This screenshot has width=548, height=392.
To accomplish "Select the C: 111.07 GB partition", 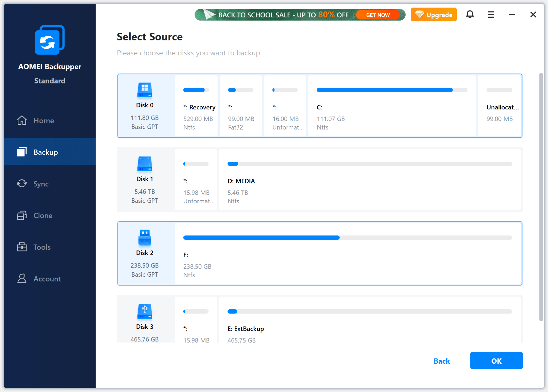I will [392, 106].
